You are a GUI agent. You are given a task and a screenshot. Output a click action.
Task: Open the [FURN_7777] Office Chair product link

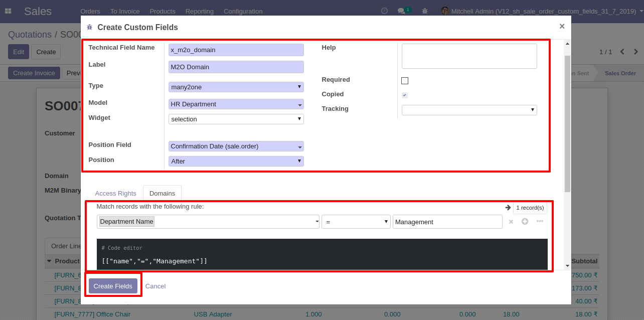click(x=92, y=314)
